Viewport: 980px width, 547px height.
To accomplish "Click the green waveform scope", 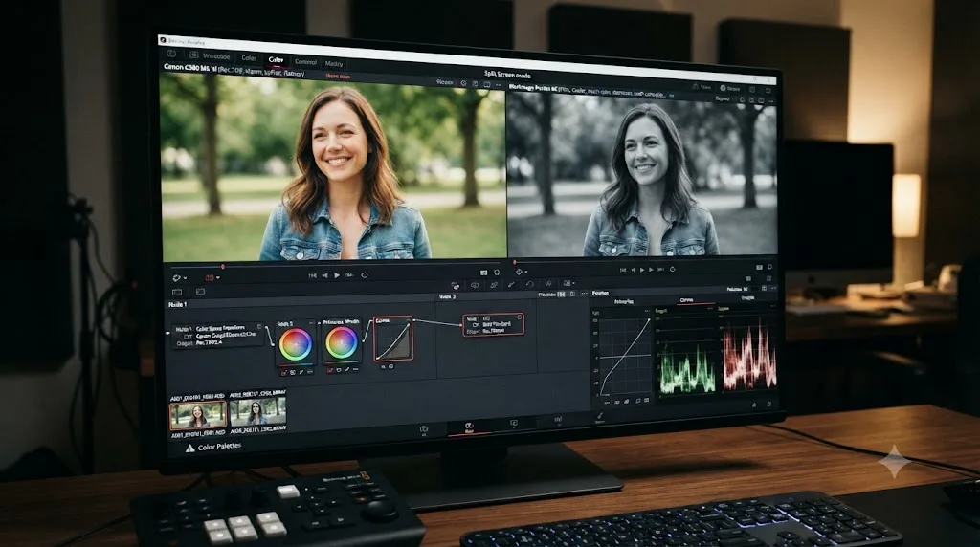I will (687, 370).
